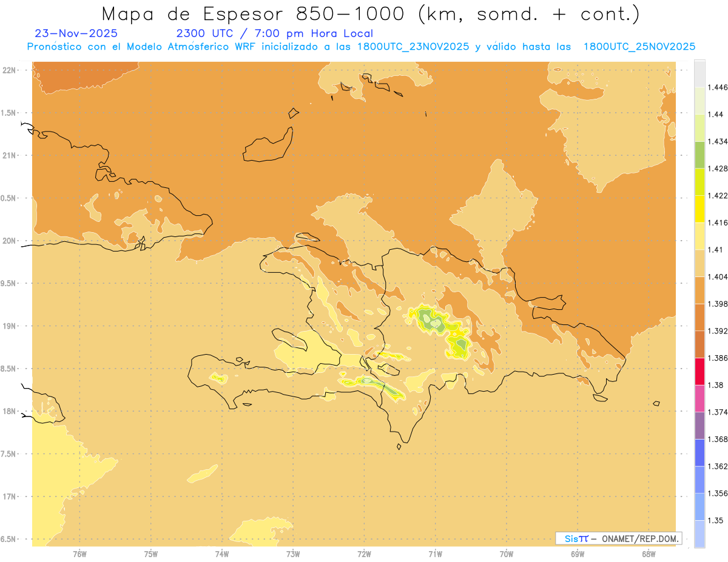Screen dimensions: 728x562
Task: Click the longitude label 72W
Action: pyautogui.click(x=364, y=554)
